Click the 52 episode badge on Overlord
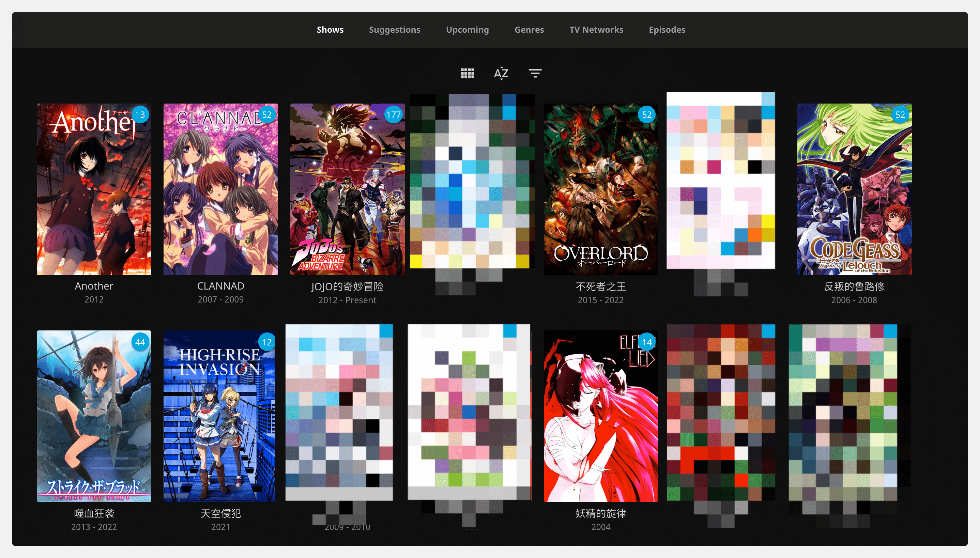Viewport: 980px width, 558px height. pos(646,114)
